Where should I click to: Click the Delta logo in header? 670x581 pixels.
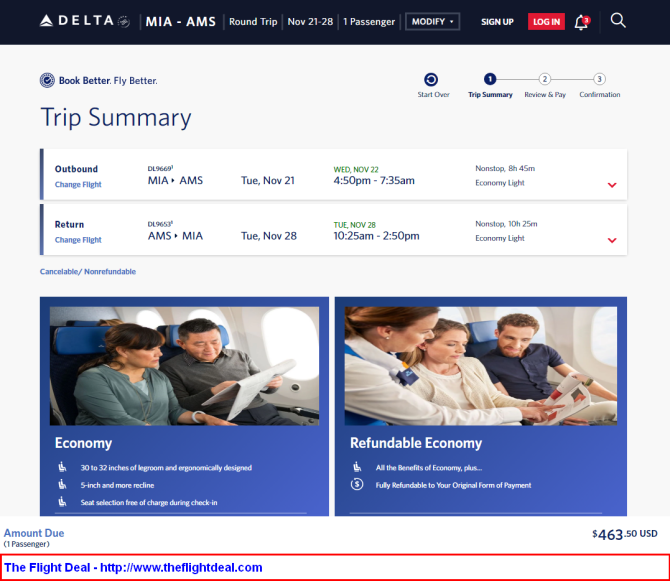click(x=85, y=21)
